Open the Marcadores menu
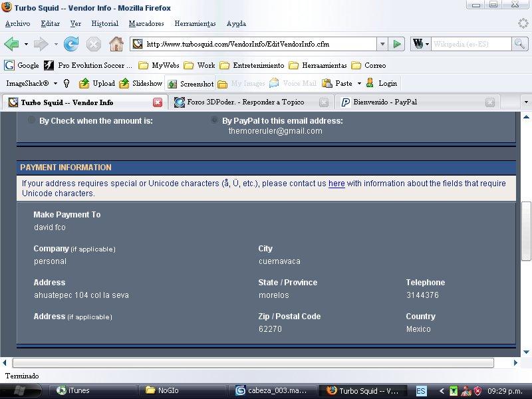The width and height of the screenshot is (532, 399). pyautogui.click(x=146, y=24)
